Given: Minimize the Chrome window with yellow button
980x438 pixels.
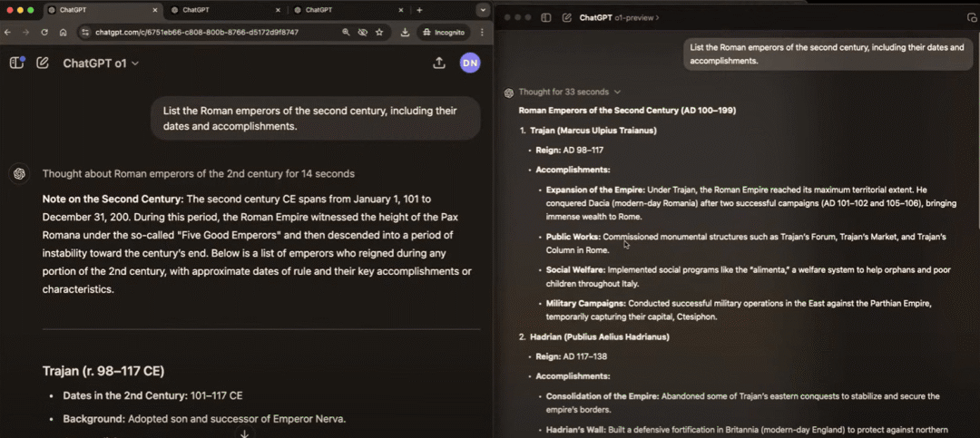Looking at the screenshot, I should tap(19, 10).
